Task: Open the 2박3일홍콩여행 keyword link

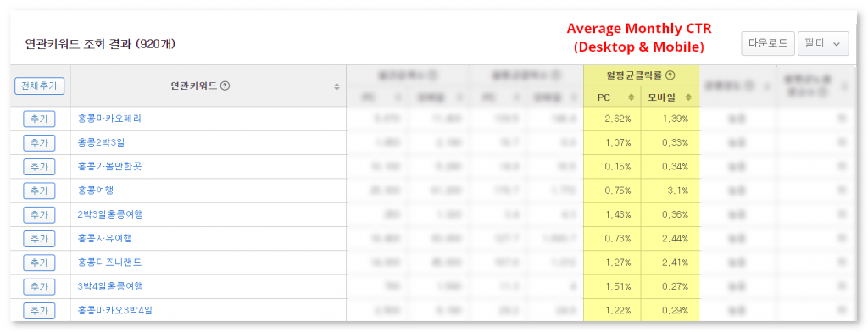Action: coord(111,214)
